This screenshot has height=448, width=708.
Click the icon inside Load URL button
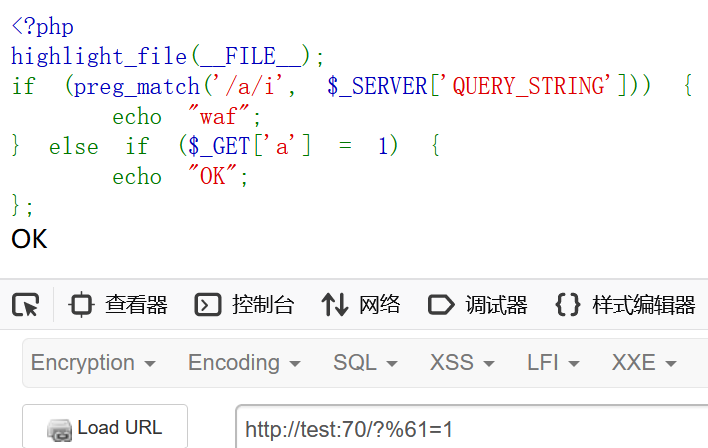coord(59,429)
